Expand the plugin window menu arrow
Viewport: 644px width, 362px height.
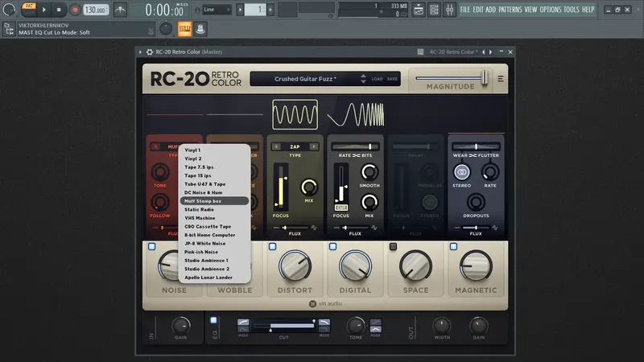point(140,52)
